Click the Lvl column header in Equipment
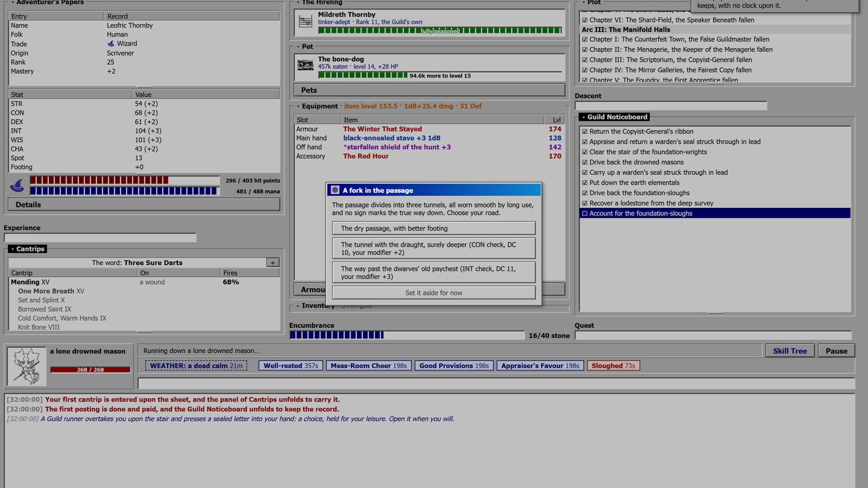 click(x=554, y=120)
